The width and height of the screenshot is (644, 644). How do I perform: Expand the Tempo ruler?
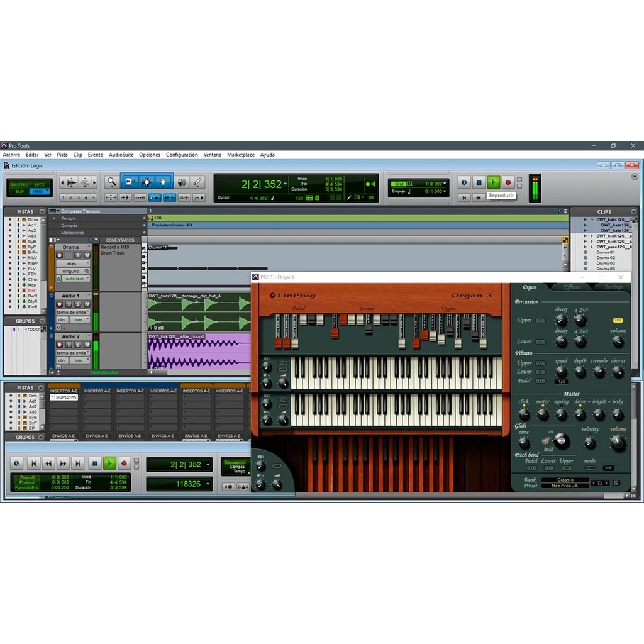pyautogui.click(x=54, y=218)
